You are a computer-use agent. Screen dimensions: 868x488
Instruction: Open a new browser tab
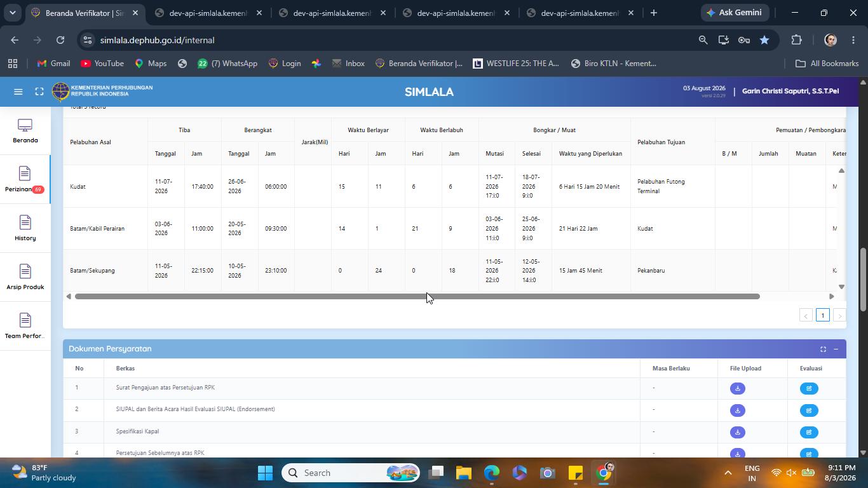point(653,13)
